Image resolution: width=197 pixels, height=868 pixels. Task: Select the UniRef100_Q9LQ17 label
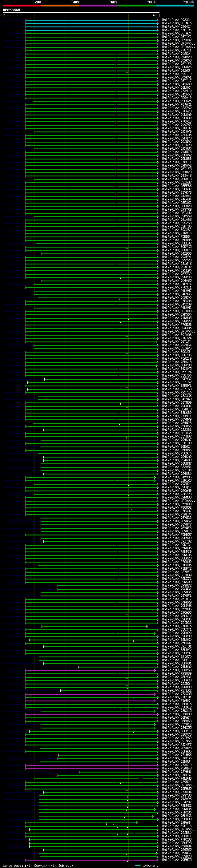point(177,487)
